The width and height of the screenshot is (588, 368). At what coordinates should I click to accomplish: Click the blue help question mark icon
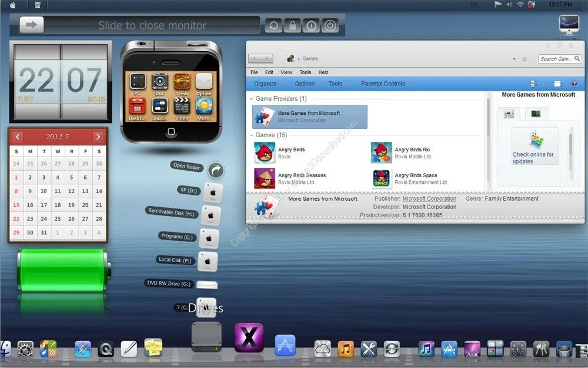574,84
